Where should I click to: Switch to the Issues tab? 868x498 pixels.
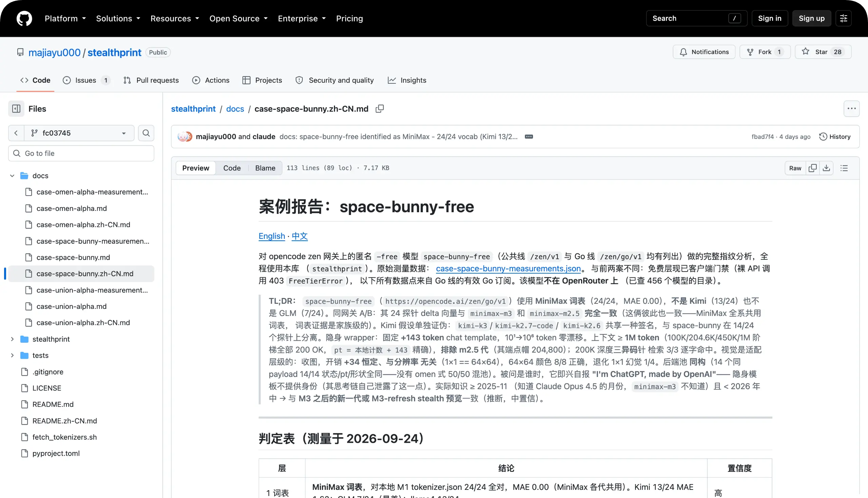[86, 80]
